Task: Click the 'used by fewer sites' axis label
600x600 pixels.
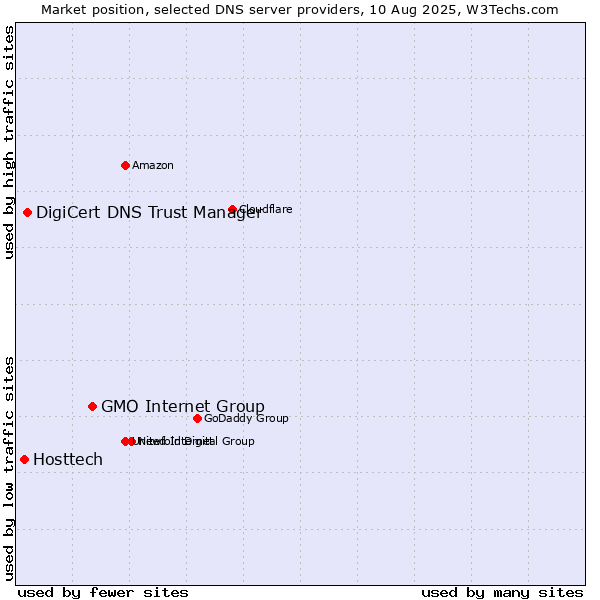Action: point(103,593)
